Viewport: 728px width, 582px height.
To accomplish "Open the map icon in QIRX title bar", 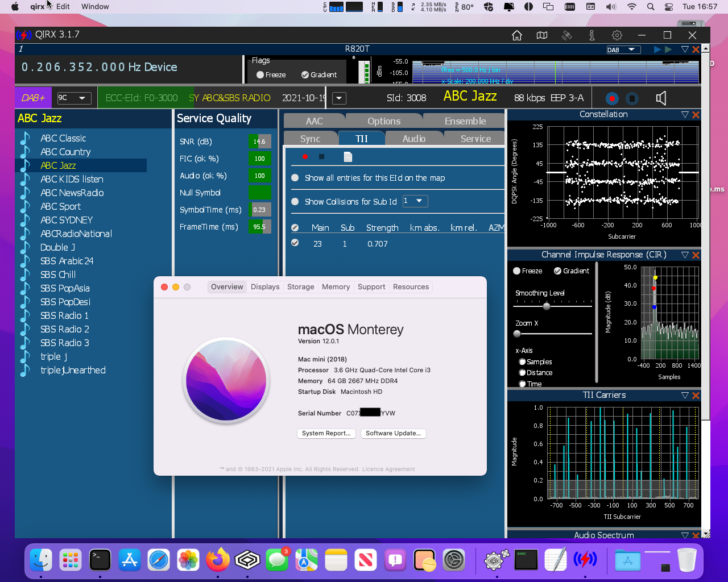I will point(542,35).
